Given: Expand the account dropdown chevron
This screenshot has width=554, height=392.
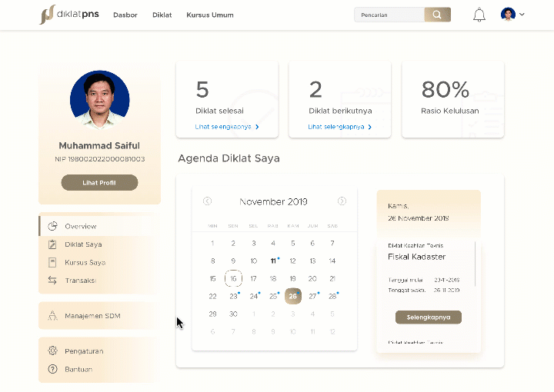Looking at the screenshot, I should [x=522, y=15].
